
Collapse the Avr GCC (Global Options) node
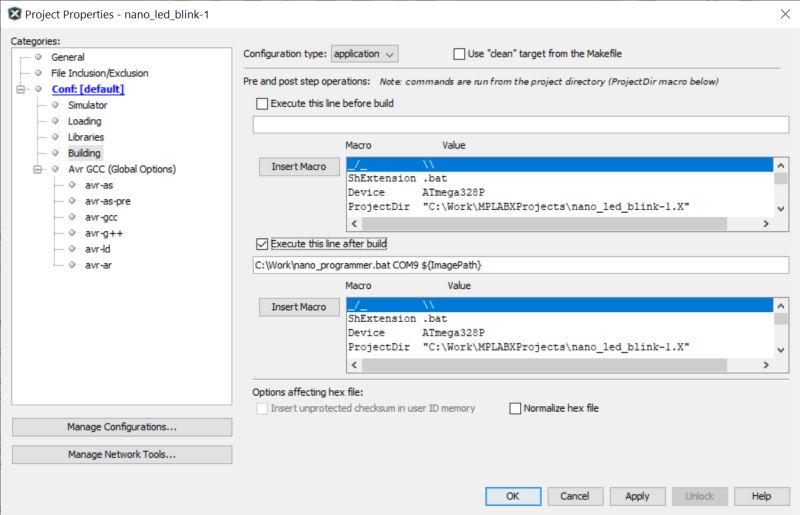(x=37, y=169)
